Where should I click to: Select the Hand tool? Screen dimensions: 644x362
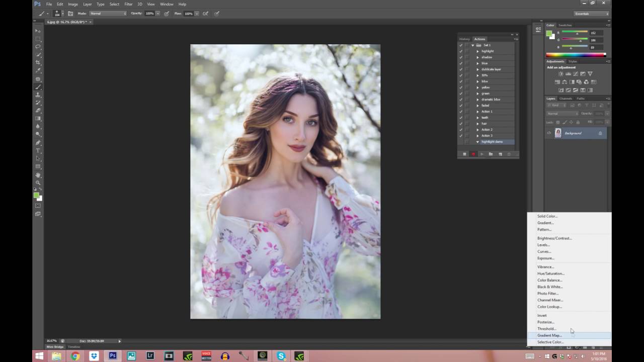[x=38, y=175]
